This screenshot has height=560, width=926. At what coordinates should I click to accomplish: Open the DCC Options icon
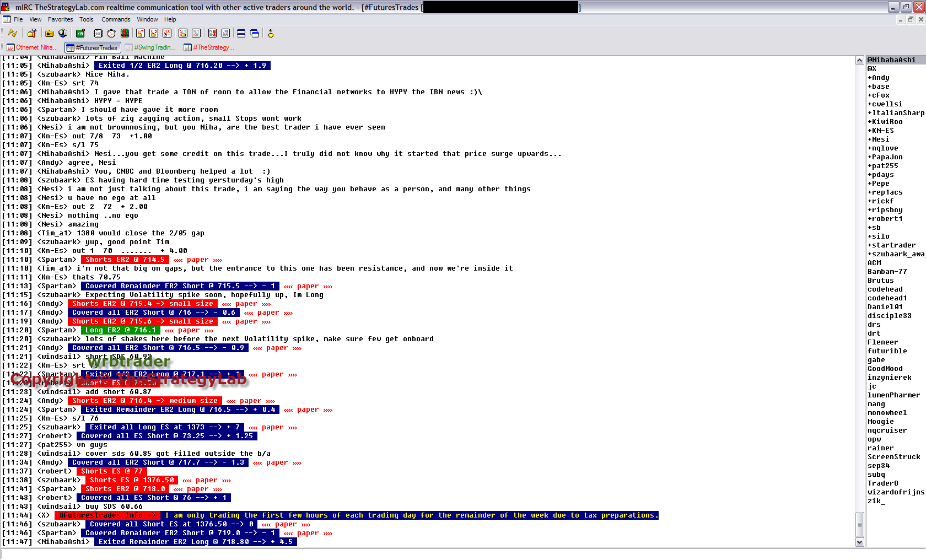167,33
